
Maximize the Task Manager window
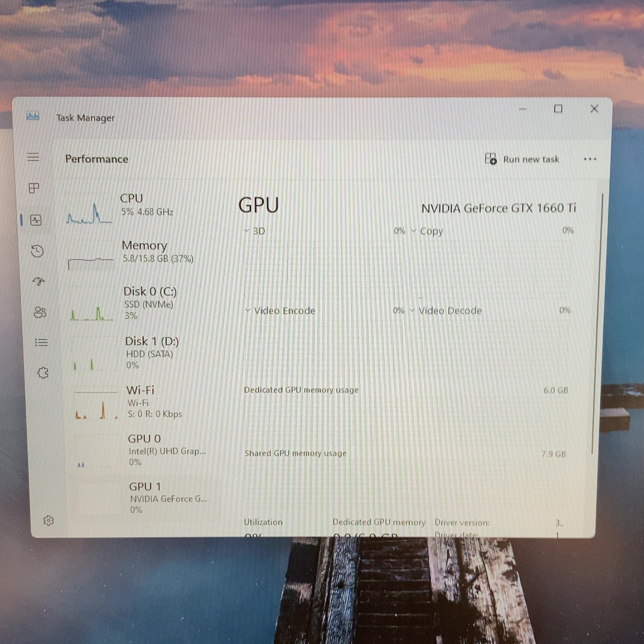pyautogui.click(x=558, y=109)
